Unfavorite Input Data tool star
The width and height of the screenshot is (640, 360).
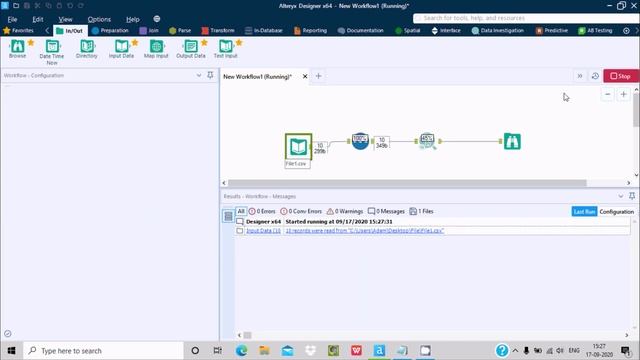[135, 42]
